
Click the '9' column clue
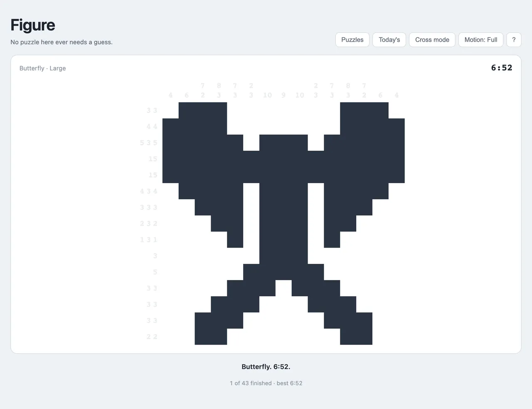[283, 95]
